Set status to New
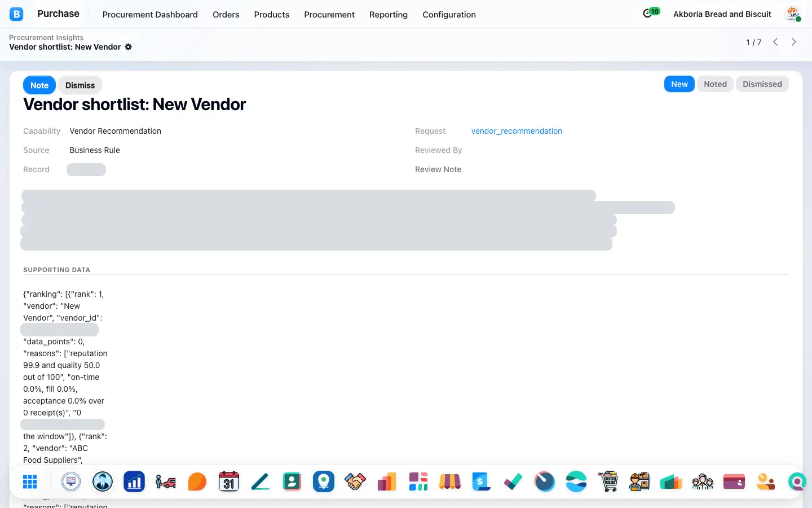The height and width of the screenshot is (508, 812). pos(679,84)
